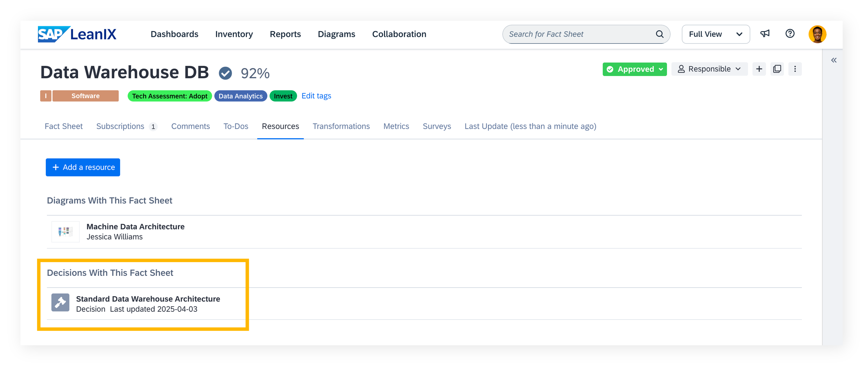Click the SAP LeanIX logo
The image size is (868, 371).
(77, 34)
